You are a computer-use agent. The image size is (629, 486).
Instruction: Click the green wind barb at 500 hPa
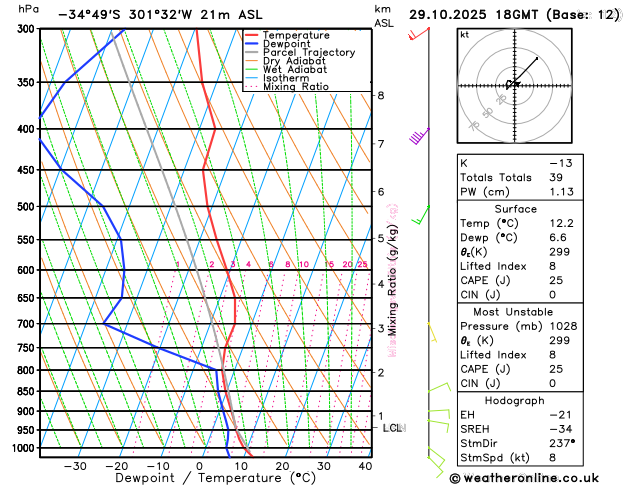click(421, 215)
